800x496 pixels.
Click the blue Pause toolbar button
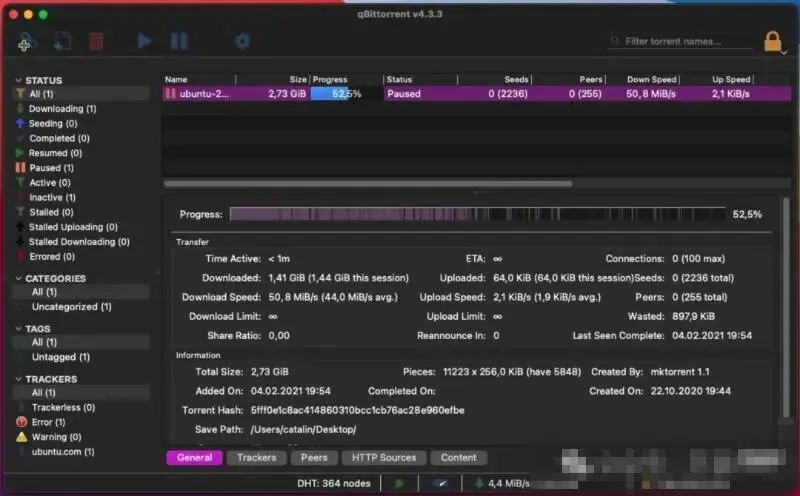click(x=179, y=41)
